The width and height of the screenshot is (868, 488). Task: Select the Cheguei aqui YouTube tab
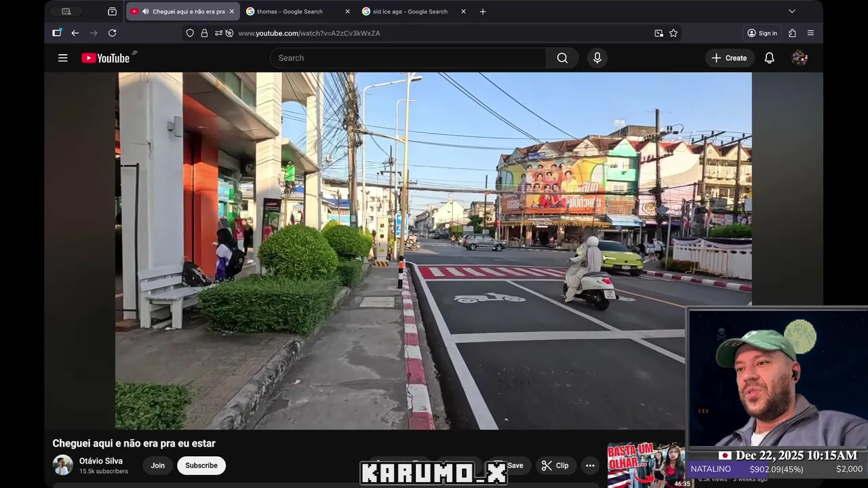pyautogui.click(x=183, y=12)
